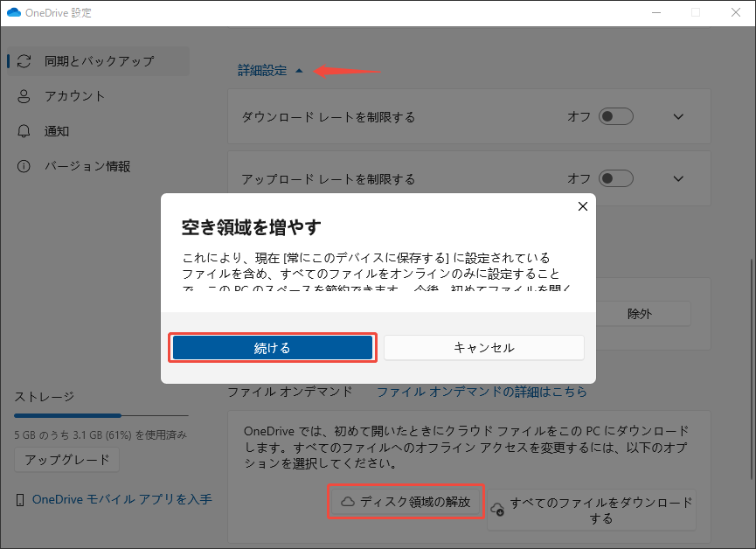Expand the アップロード レートを制限する chevron
This screenshot has width=756, height=549.
click(678, 178)
